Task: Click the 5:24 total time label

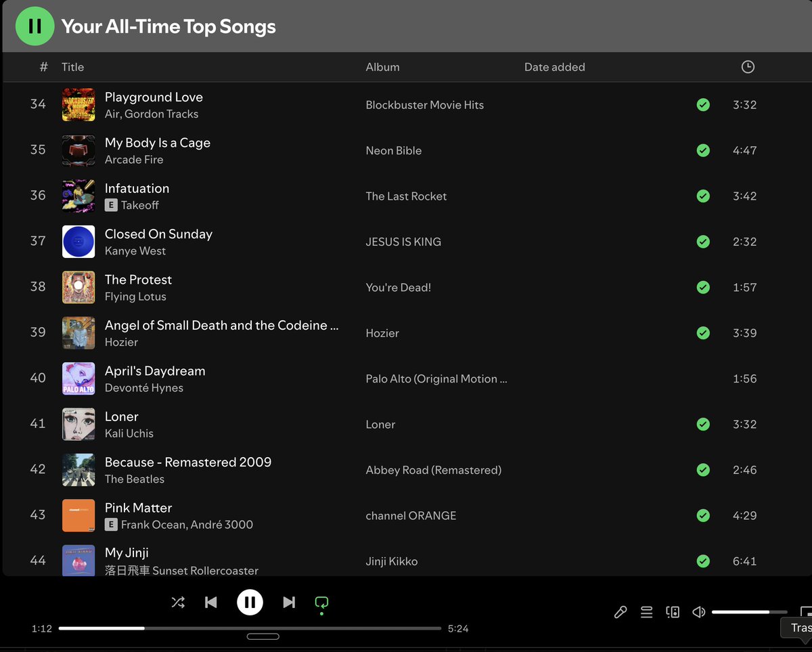Action: (458, 628)
